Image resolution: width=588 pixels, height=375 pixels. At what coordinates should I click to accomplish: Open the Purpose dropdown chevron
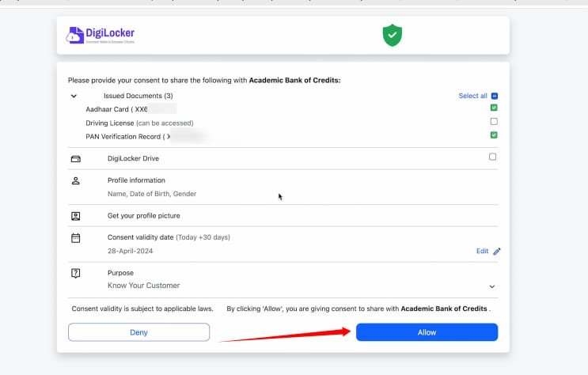pos(491,286)
